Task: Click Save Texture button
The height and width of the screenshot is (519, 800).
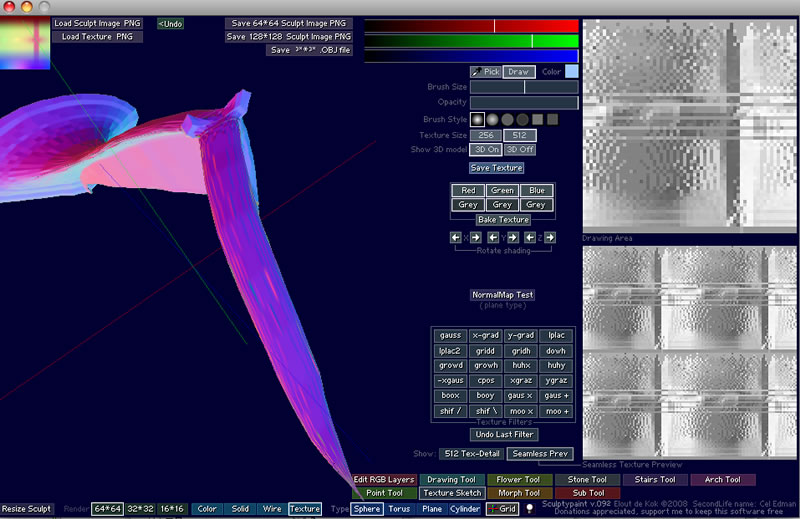Action: click(x=496, y=168)
